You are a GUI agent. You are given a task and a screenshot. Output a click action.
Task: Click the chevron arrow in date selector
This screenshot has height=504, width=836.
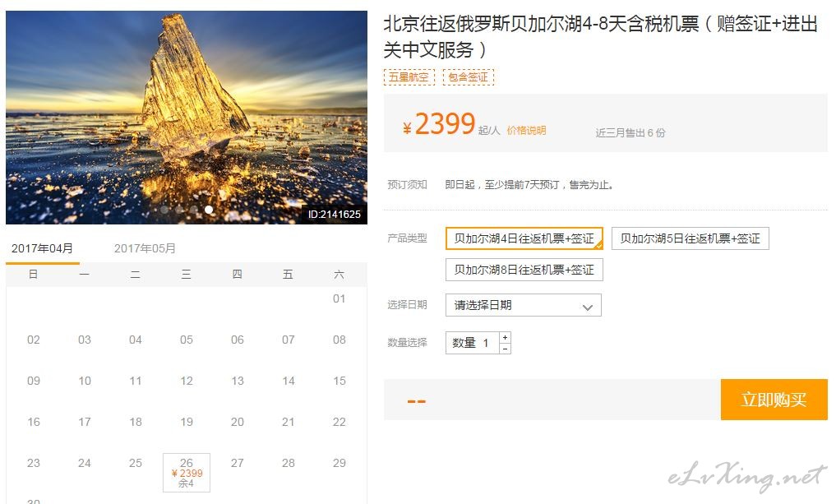pyautogui.click(x=587, y=307)
